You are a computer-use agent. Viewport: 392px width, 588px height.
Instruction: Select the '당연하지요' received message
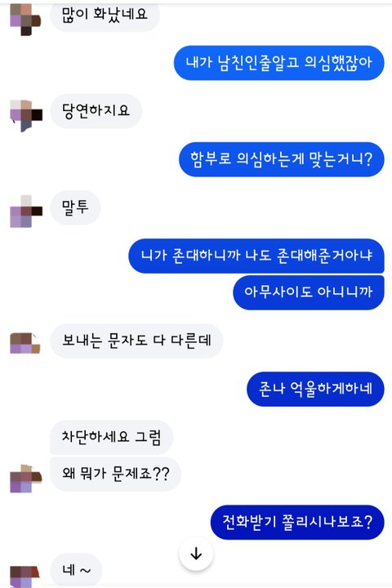click(x=96, y=111)
